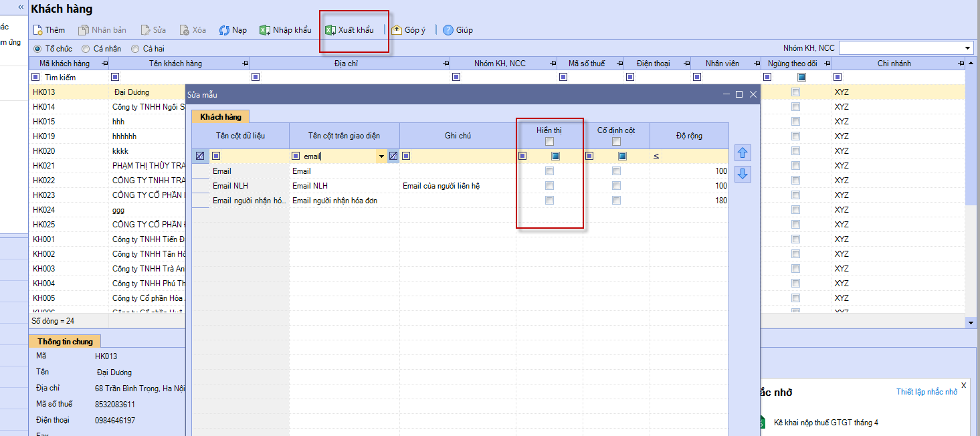This screenshot has height=436, width=980.
Task: Open the Nhóm KH, NCC dropdown
Action: coord(968,48)
